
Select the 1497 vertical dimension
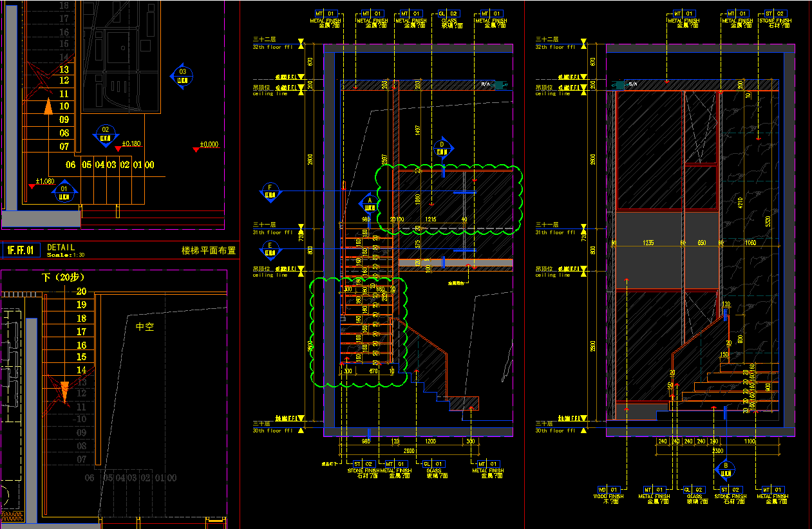coord(418,130)
